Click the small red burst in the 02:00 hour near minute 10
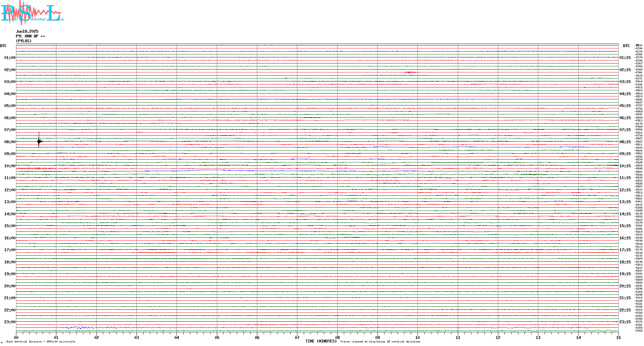The width and height of the screenshot is (644, 346). click(411, 72)
